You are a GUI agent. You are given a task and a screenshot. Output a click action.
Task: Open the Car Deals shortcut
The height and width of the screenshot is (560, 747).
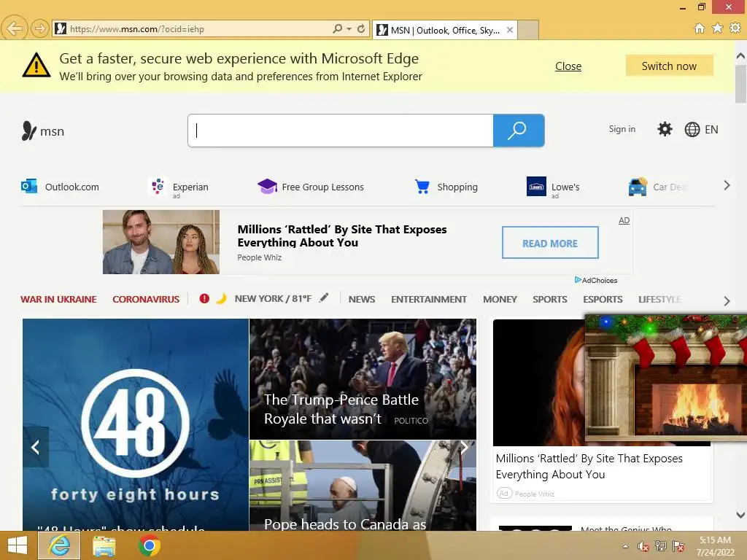(659, 187)
